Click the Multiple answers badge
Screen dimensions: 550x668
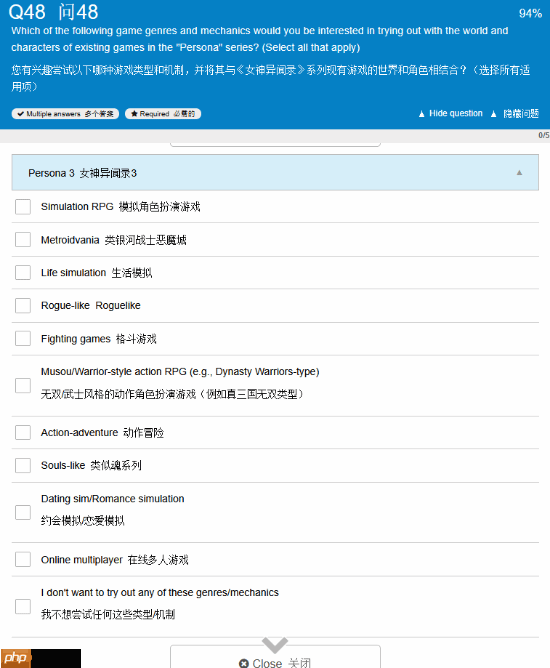pos(65,114)
